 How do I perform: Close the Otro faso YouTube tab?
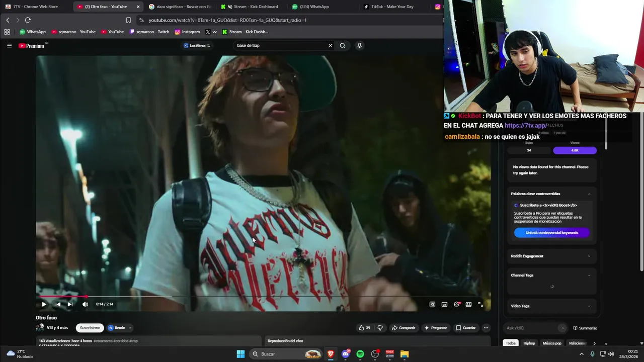point(138,7)
